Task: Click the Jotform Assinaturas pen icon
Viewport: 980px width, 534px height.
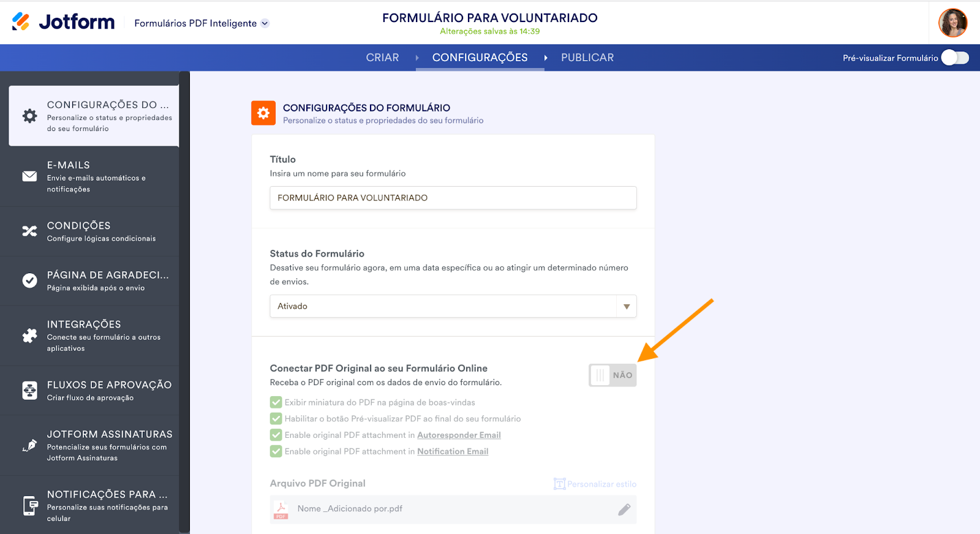Action: [x=29, y=445]
